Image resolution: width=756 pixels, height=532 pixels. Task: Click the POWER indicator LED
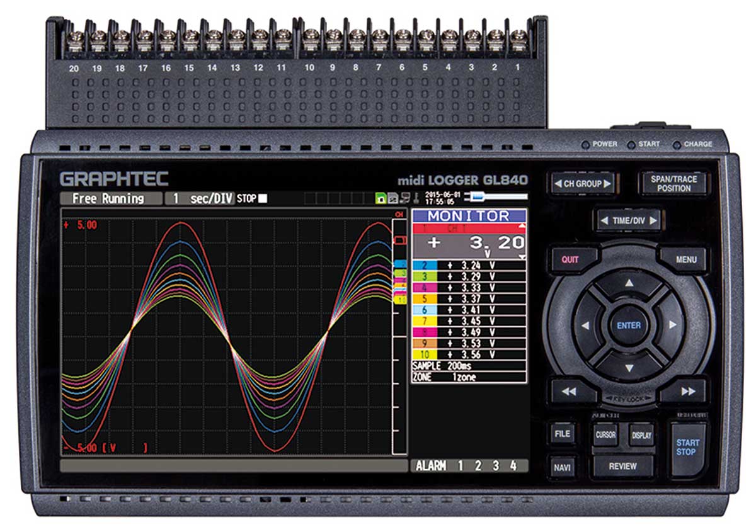pyautogui.click(x=586, y=144)
